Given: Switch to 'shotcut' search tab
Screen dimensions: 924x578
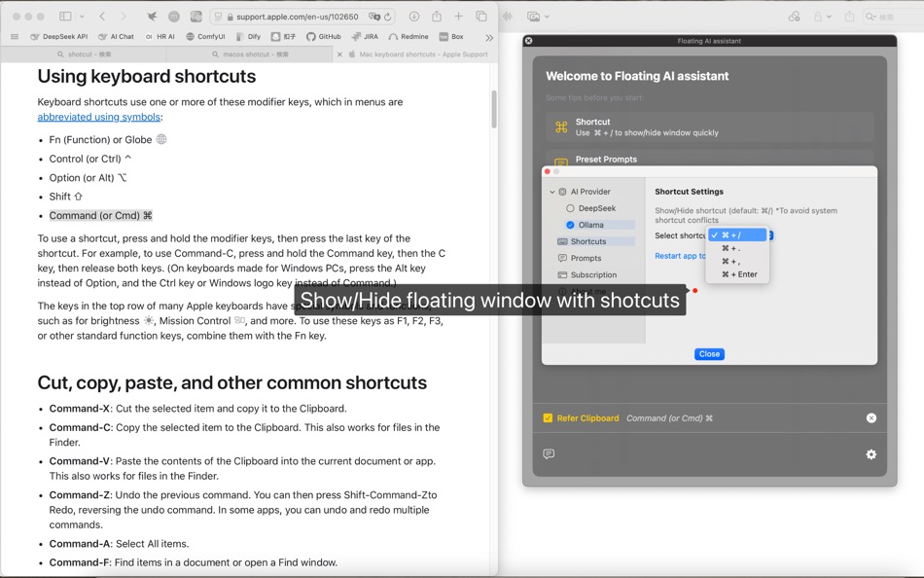Looking at the screenshot, I should click(84, 54).
